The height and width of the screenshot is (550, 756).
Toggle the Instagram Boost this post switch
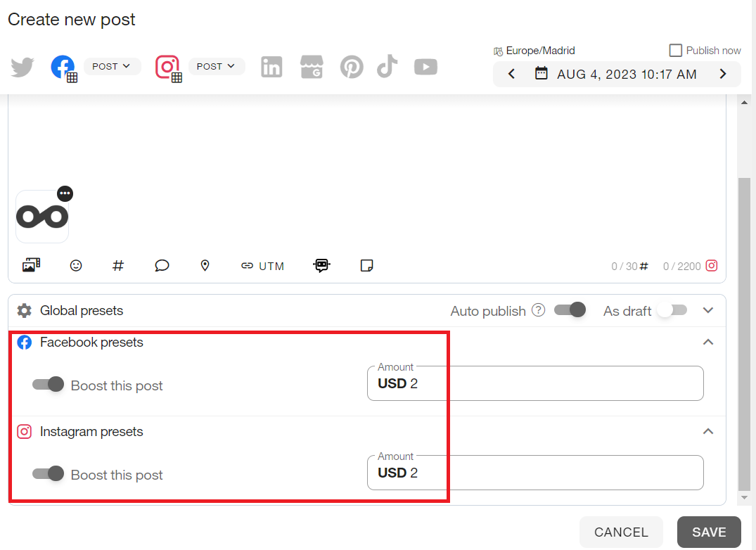48,474
